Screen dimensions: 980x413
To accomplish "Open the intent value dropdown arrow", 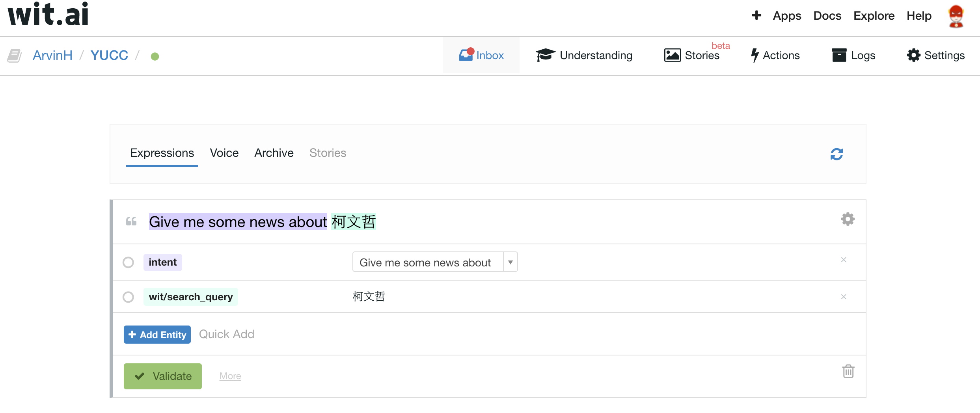I will [x=510, y=262].
